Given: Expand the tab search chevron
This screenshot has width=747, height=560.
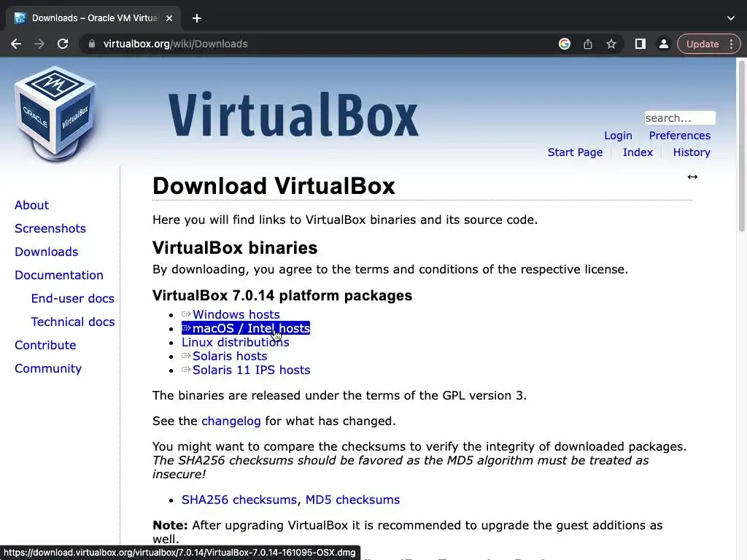Looking at the screenshot, I should (x=731, y=18).
